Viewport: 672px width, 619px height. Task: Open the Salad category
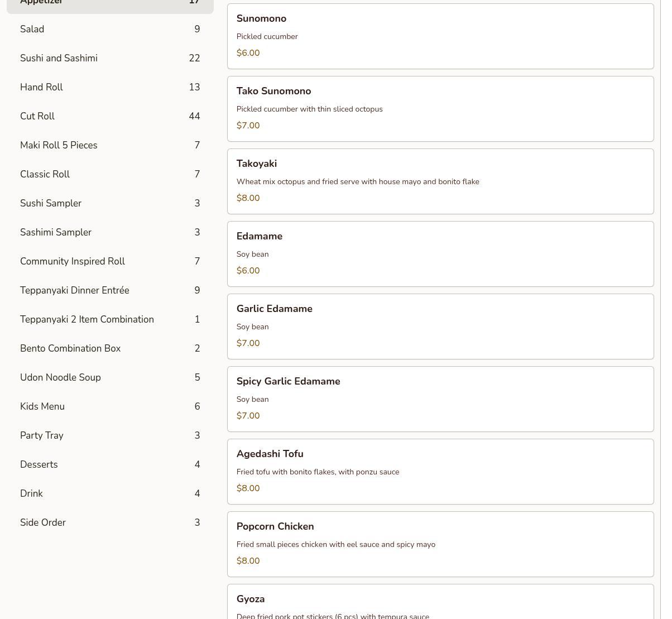(x=110, y=29)
